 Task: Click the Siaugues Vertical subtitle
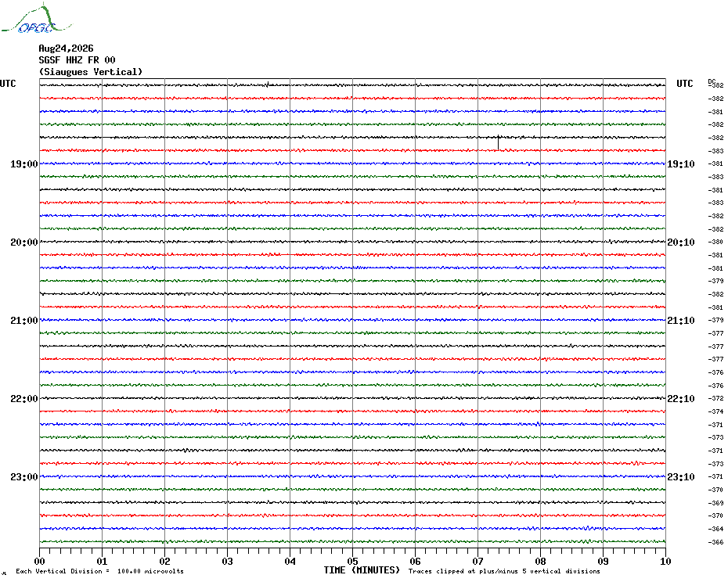pyautogui.click(x=91, y=72)
